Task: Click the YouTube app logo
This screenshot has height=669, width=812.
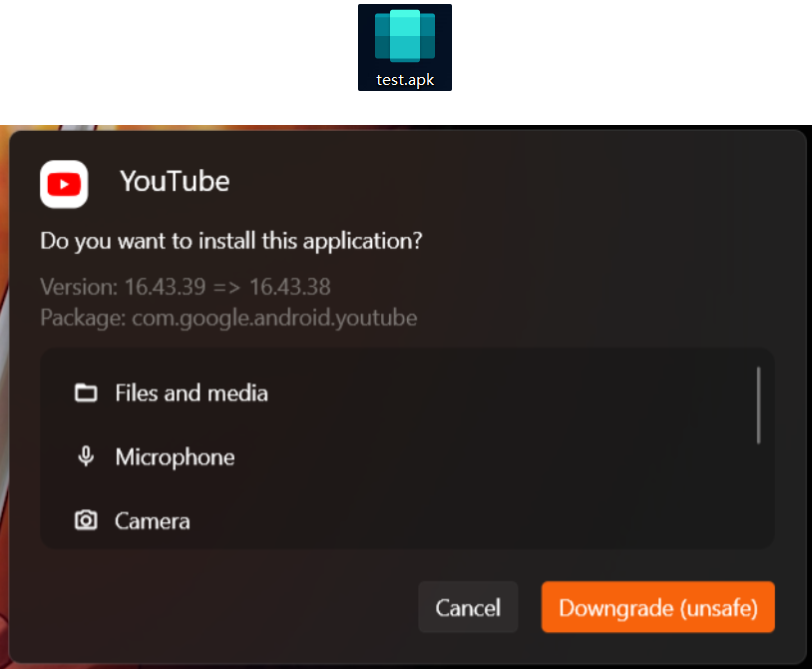Action: (64, 184)
